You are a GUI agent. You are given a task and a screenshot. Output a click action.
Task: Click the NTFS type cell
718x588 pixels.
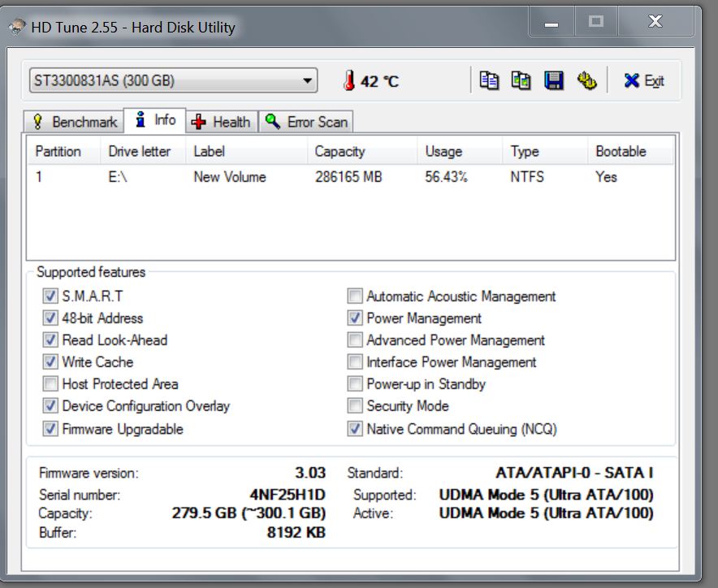[527, 177]
